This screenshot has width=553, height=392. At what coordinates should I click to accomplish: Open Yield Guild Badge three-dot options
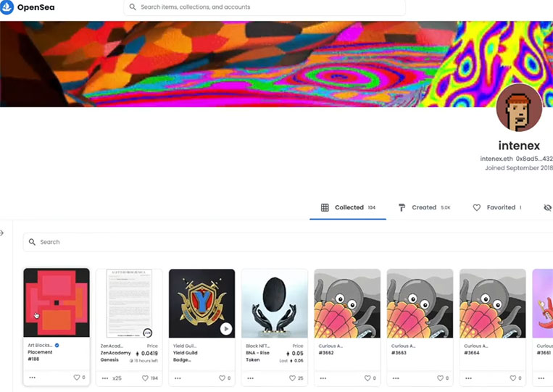tap(178, 378)
